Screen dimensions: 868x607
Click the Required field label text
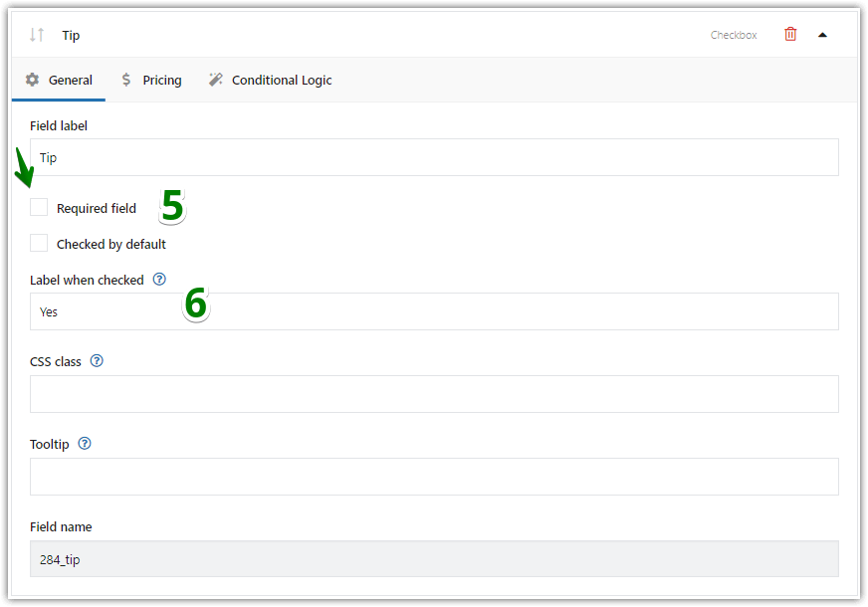coord(97,209)
